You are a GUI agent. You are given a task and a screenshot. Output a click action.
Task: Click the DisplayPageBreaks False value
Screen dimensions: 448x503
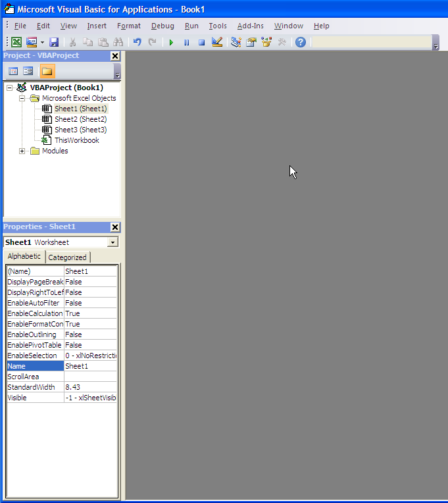click(x=90, y=282)
